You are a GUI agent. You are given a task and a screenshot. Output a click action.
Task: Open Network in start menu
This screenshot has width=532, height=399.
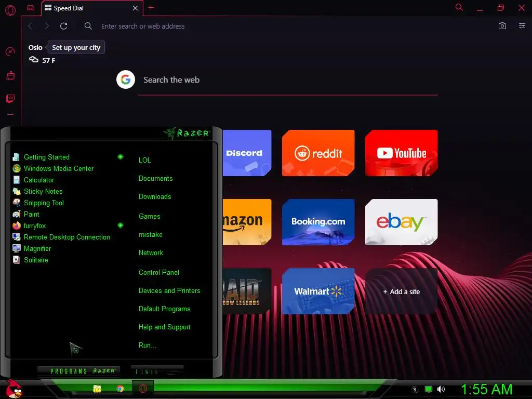[x=151, y=253]
